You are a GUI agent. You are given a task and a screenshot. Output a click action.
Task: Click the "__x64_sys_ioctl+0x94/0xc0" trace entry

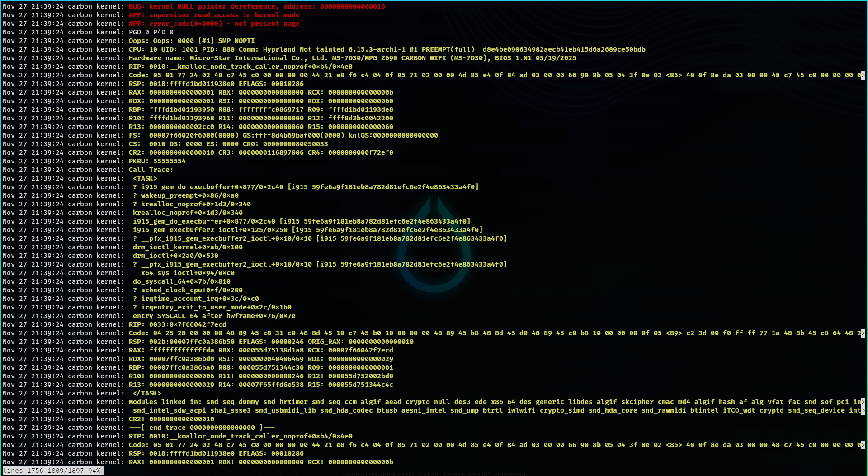pyautogui.click(x=184, y=273)
